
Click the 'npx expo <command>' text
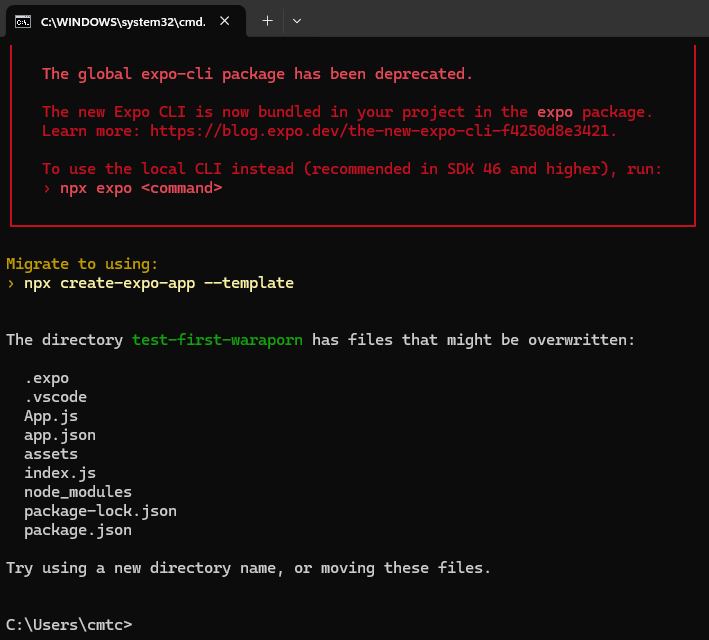pos(140,188)
